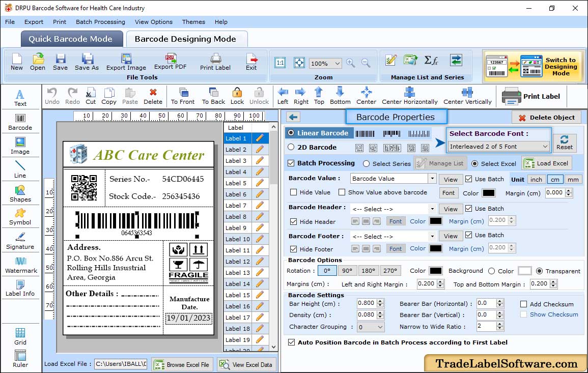Image resolution: width=588 pixels, height=373 pixels.
Task: Open the Symbol tool
Action: tap(20, 217)
